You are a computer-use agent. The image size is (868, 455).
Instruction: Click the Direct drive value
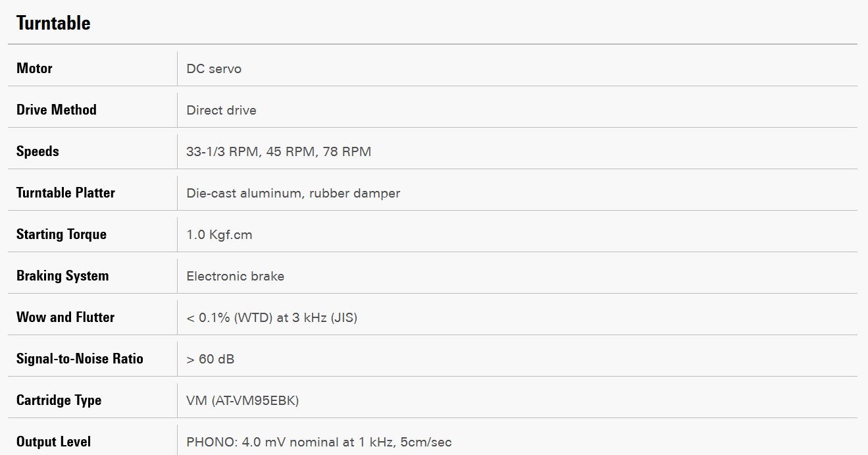coord(221,111)
